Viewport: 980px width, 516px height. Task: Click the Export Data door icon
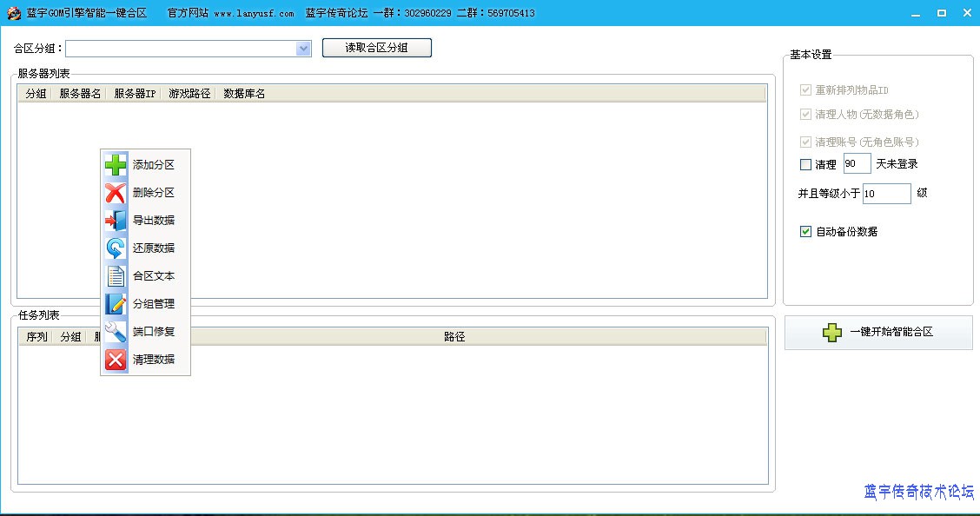click(116, 221)
